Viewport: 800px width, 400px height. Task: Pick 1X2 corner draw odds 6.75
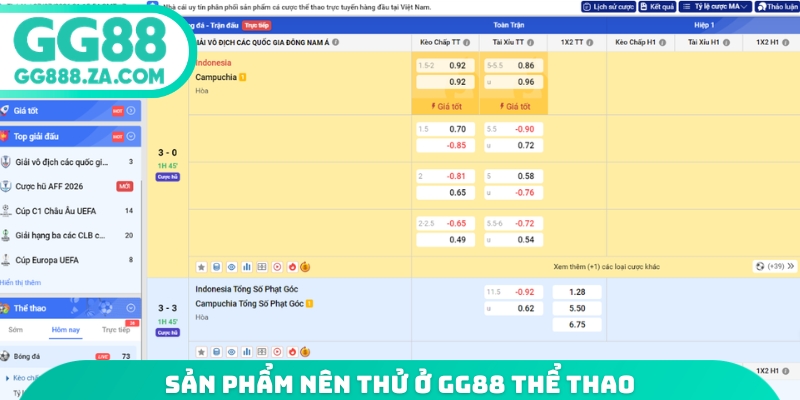point(577,325)
